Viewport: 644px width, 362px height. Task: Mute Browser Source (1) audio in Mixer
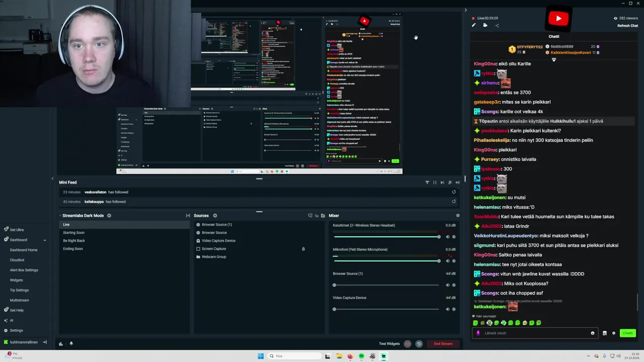pos(448,285)
